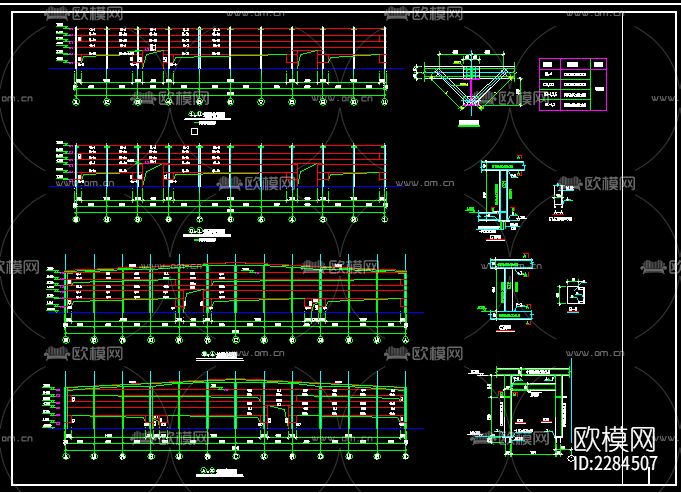Select the bottom elevation drawing

[235, 424]
